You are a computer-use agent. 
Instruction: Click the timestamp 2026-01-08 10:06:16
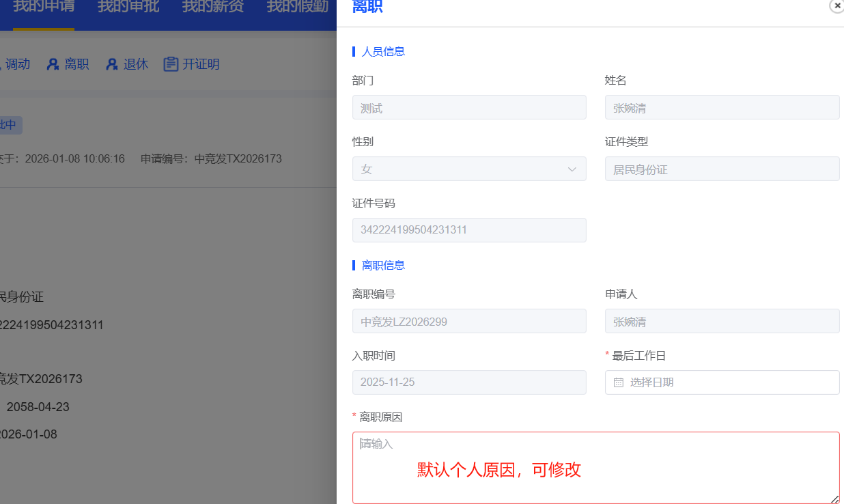click(x=75, y=158)
